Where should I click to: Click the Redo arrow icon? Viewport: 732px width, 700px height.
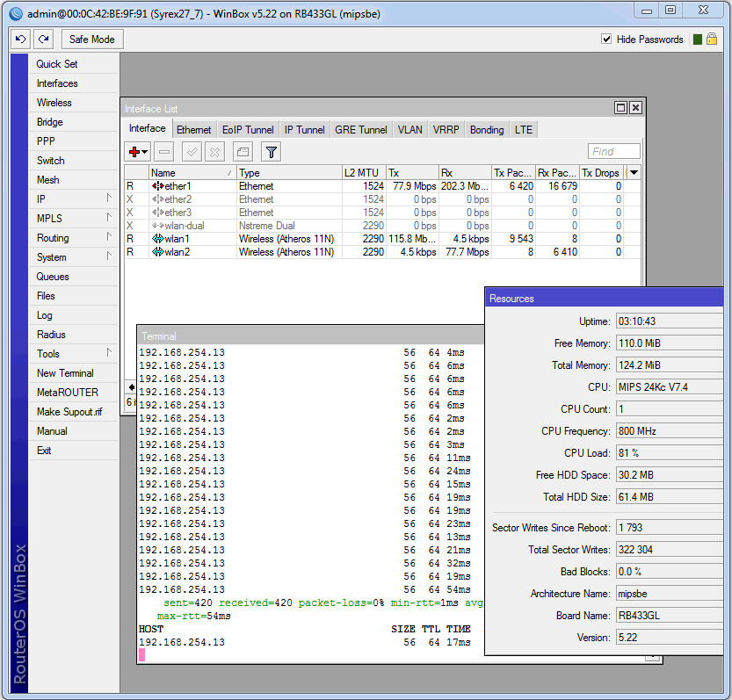click(x=43, y=40)
